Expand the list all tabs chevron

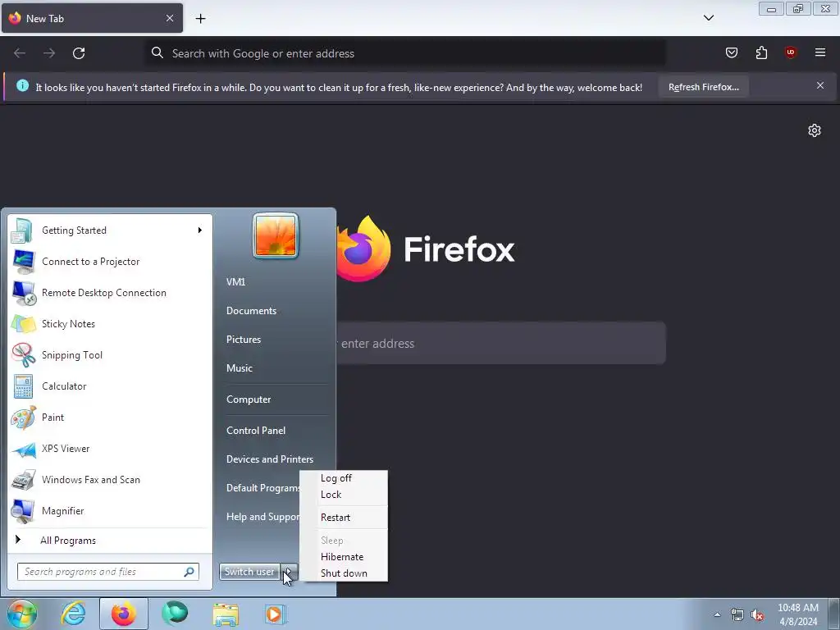point(709,18)
